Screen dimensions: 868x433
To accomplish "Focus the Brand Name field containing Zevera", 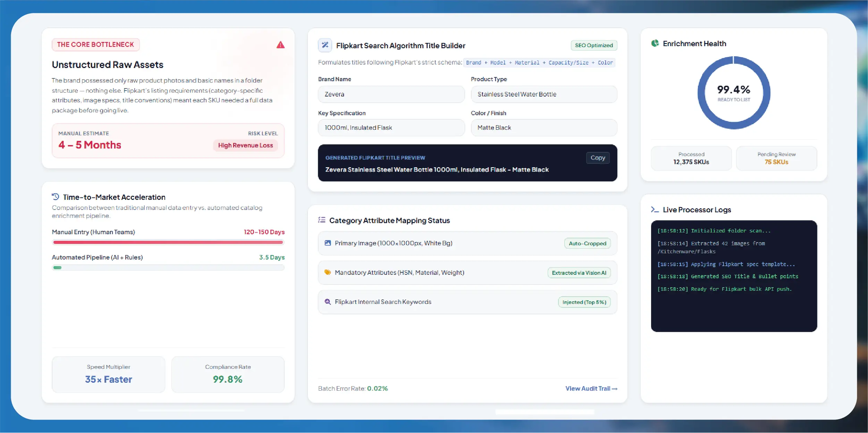I will pos(391,94).
